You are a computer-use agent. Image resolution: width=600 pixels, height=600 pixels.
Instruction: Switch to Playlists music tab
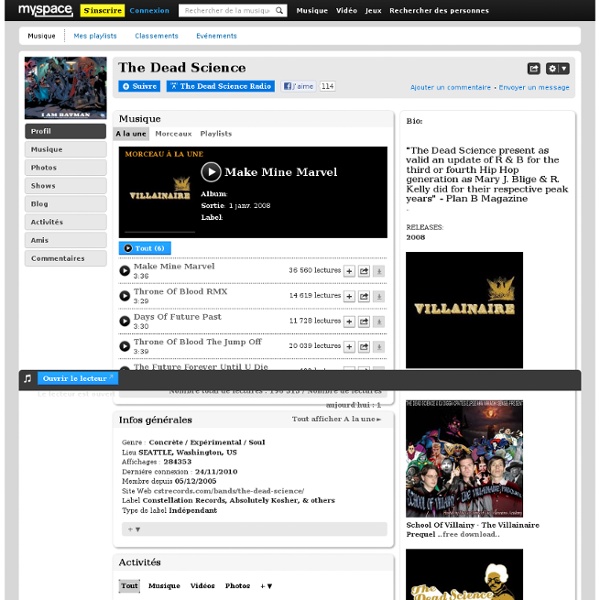pyautogui.click(x=216, y=134)
